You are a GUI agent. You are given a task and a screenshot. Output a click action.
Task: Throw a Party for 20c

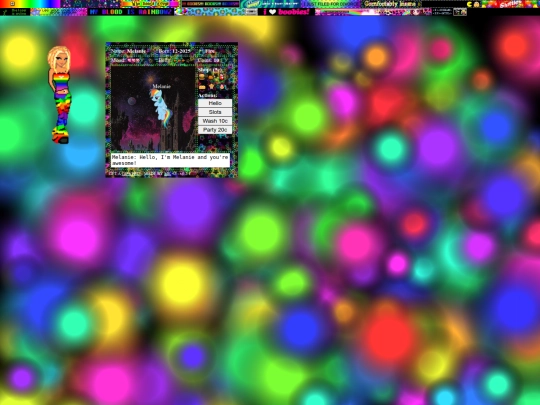point(215,130)
